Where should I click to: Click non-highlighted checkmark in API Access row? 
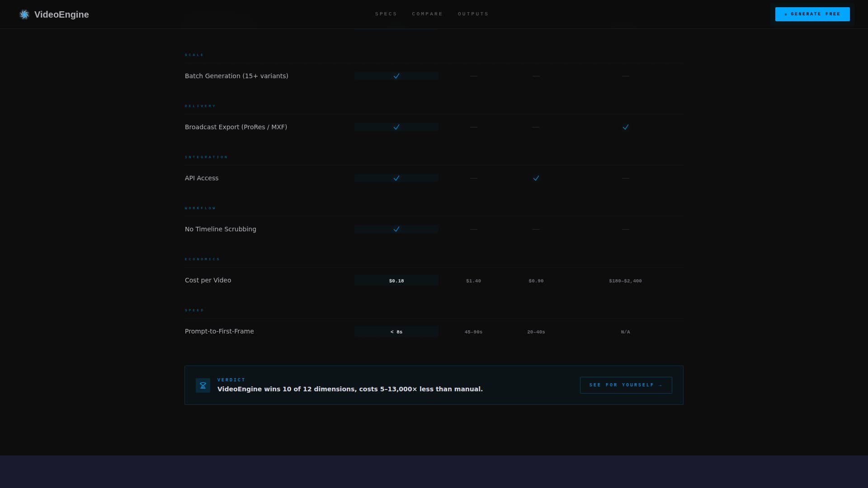tap(536, 178)
